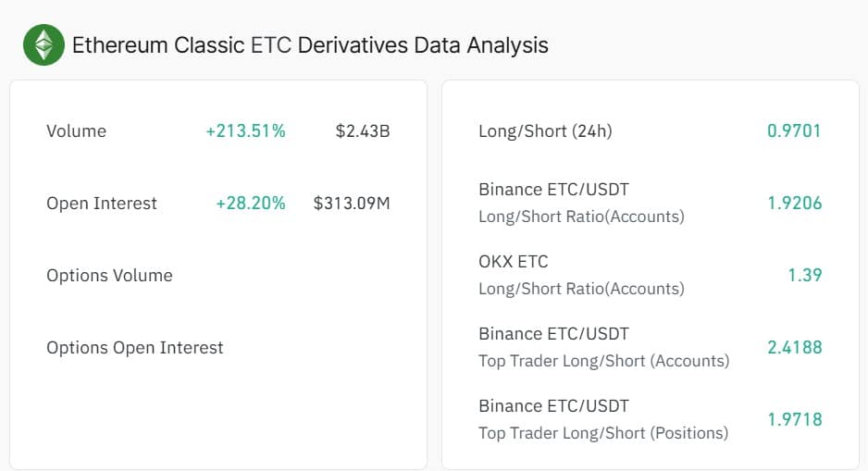Click the $2.43B volume amount
This screenshot has height=471, width=868.
point(363,131)
